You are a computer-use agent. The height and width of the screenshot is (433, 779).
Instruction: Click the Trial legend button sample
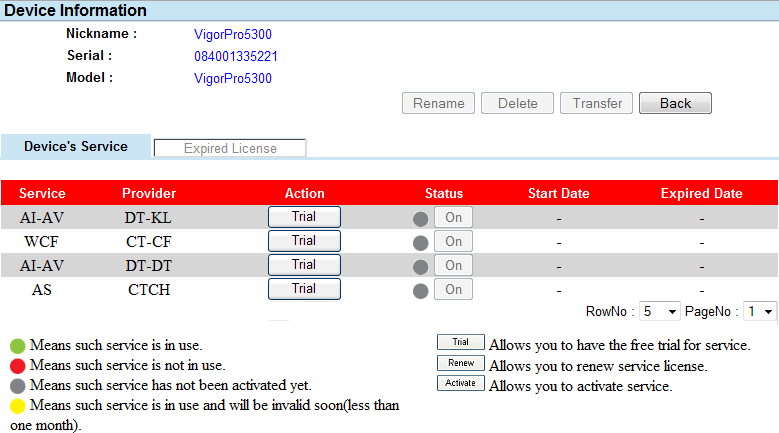(x=461, y=342)
